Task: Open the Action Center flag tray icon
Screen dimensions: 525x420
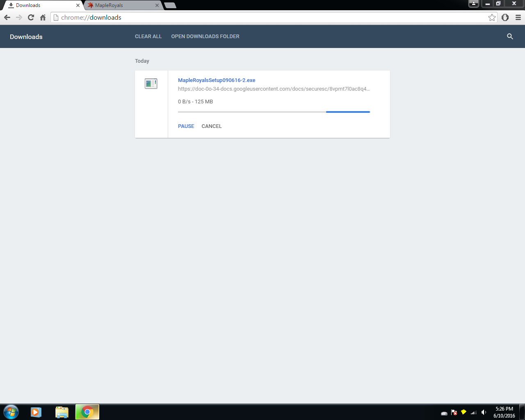Action: click(454, 413)
